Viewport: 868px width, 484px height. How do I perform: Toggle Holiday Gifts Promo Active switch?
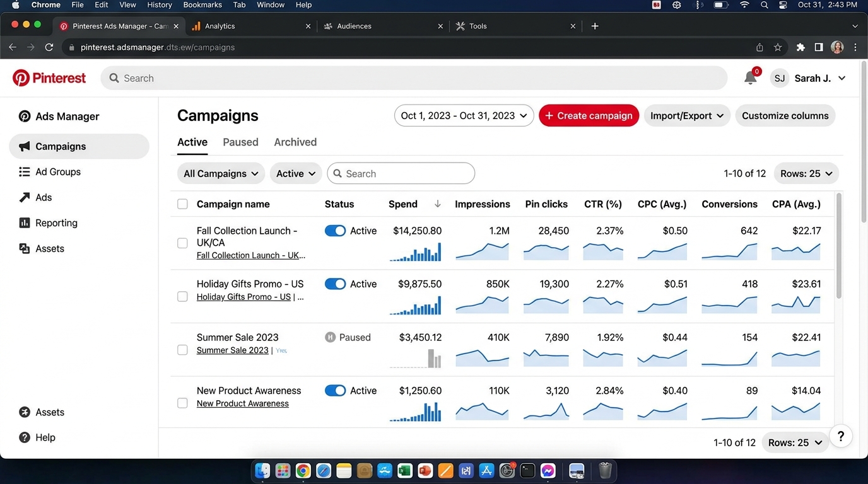click(335, 284)
